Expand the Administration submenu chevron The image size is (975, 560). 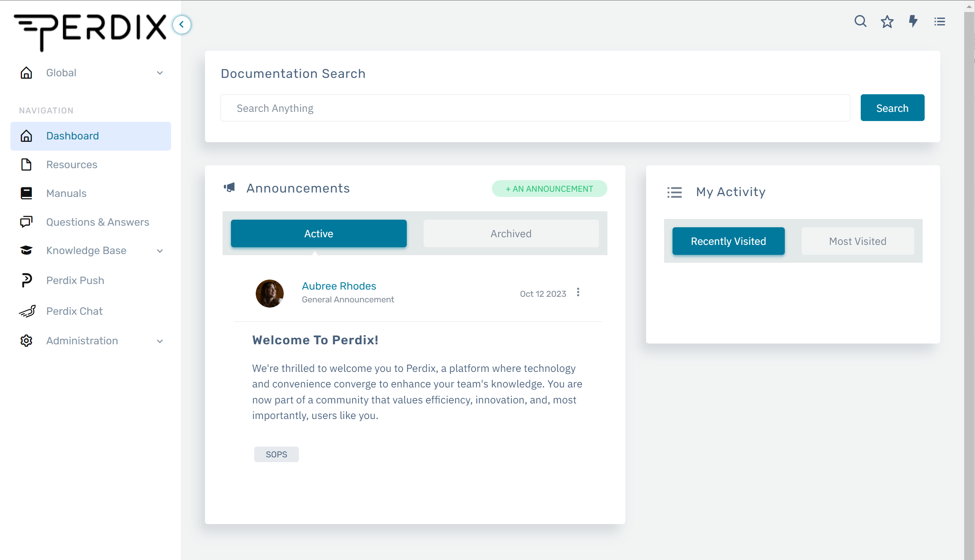click(160, 342)
